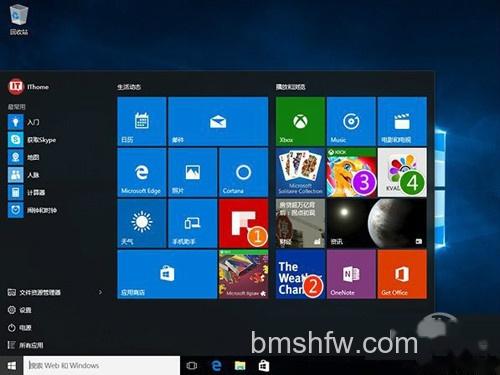The width and height of the screenshot is (500, 375).
Task: Open File Explorer from the taskbar
Action: tap(240, 366)
